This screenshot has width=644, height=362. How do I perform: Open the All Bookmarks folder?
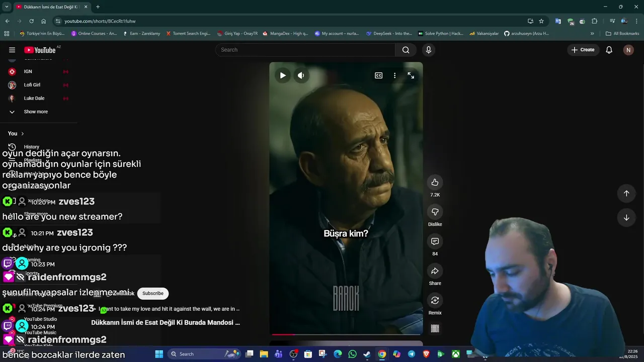tap(622, 34)
